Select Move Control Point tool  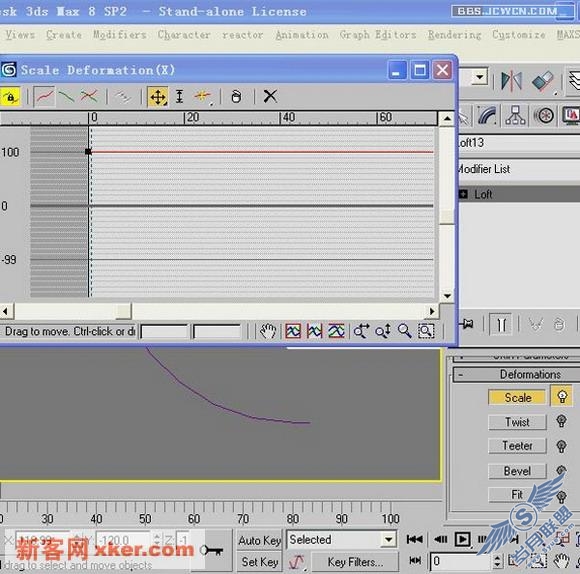[x=158, y=97]
